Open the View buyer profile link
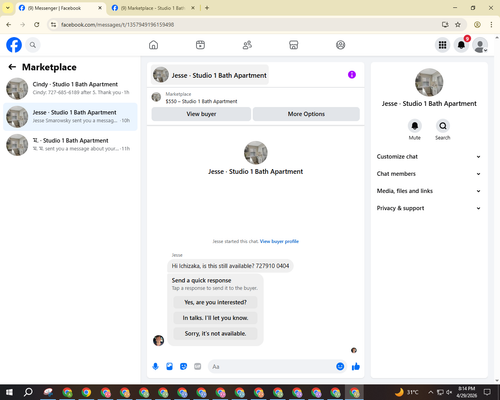Image resolution: width=500 pixels, height=400 pixels. coord(279,241)
